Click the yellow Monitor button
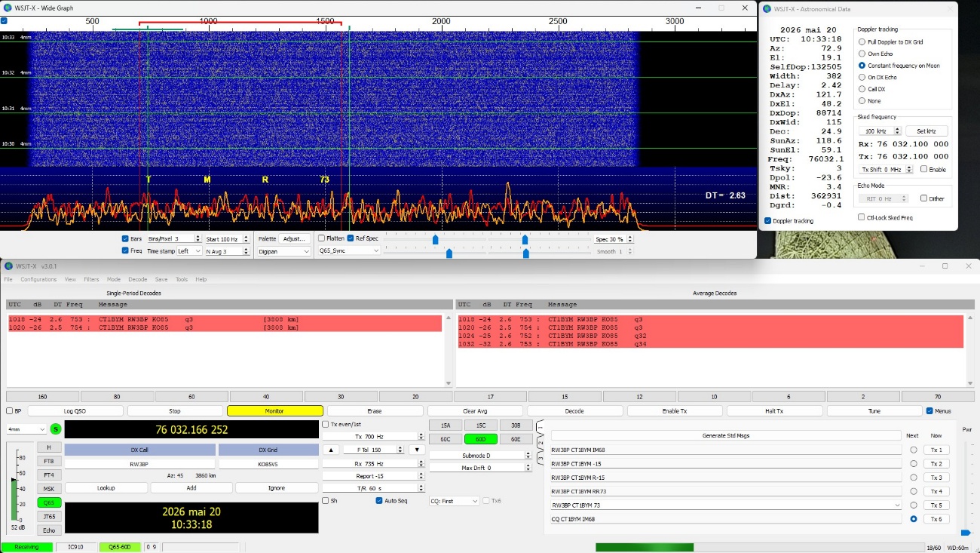The width and height of the screenshot is (980, 553). pos(275,411)
